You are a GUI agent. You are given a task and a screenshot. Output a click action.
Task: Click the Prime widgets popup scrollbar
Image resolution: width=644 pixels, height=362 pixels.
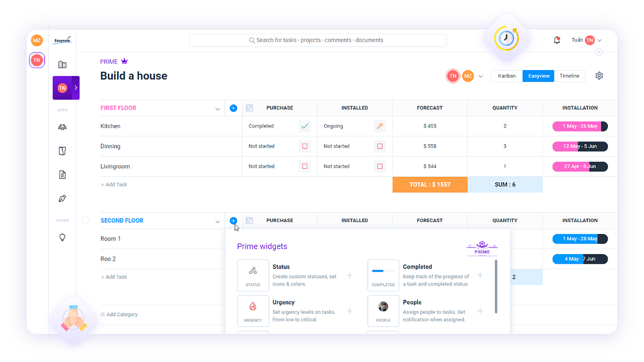point(496,286)
